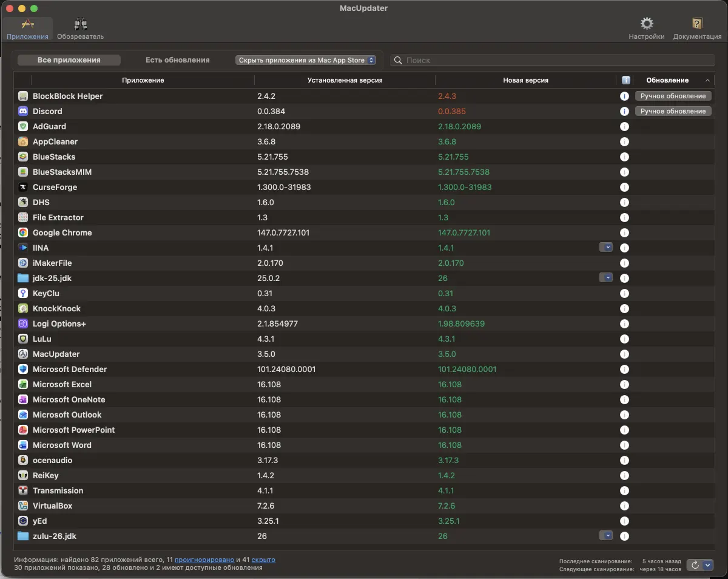Show info for Microsoft Word row
The height and width of the screenshot is (579, 728).
(624, 445)
